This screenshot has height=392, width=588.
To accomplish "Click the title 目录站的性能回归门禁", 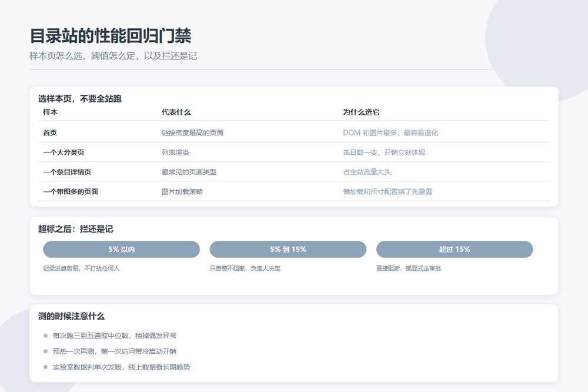I will pos(111,36).
